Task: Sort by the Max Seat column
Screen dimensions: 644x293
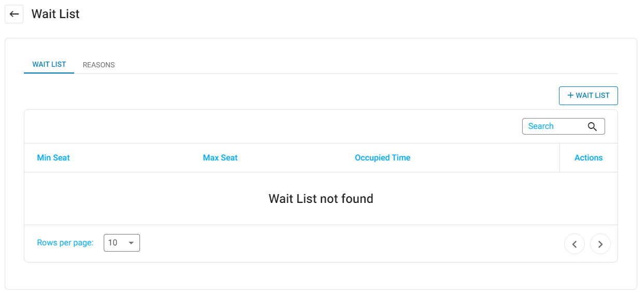Action: 220,158
